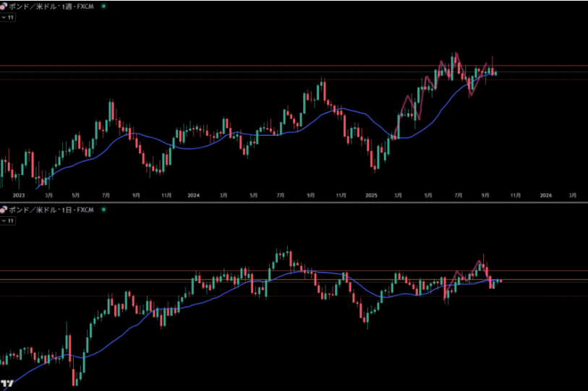Click the green market status dot on daily chart
The height and width of the screenshot is (391, 588).
click(104, 210)
